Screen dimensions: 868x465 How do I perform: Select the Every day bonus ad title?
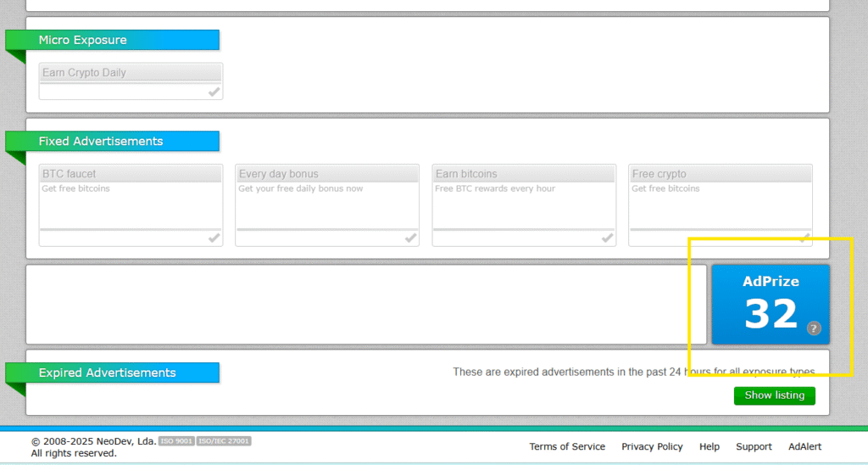[279, 174]
